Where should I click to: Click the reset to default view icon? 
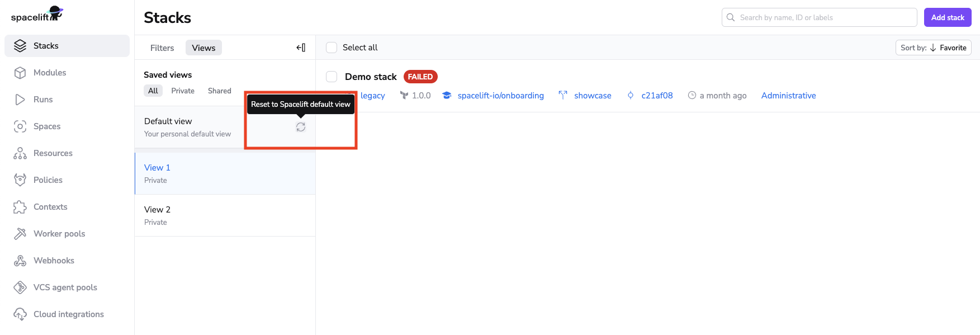point(301,128)
